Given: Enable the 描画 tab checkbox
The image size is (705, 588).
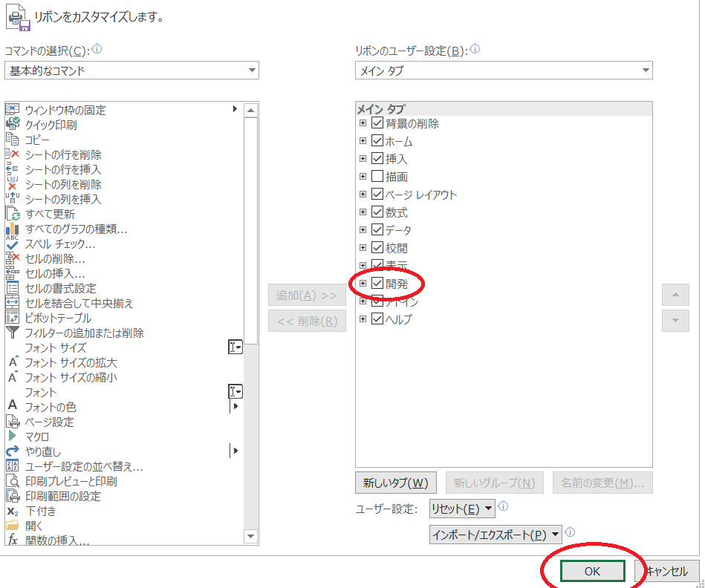Looking at the screenshot, I should (377, 176).
